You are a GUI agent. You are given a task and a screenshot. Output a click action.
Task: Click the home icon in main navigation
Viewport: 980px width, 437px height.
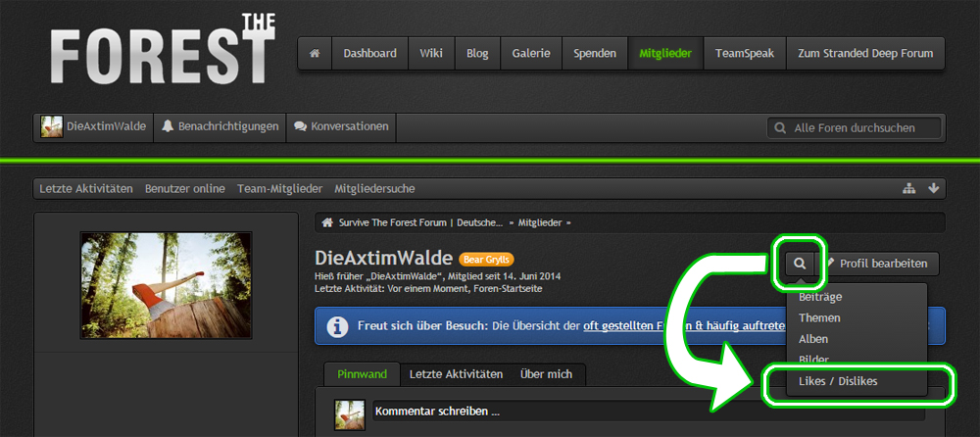[x=315, y=54]
